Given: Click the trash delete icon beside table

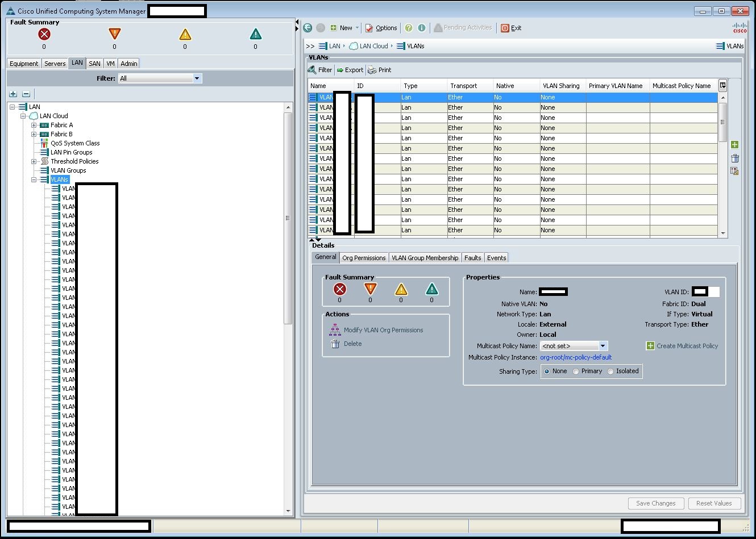Looking at the screenshot, I should click(734, 158).
